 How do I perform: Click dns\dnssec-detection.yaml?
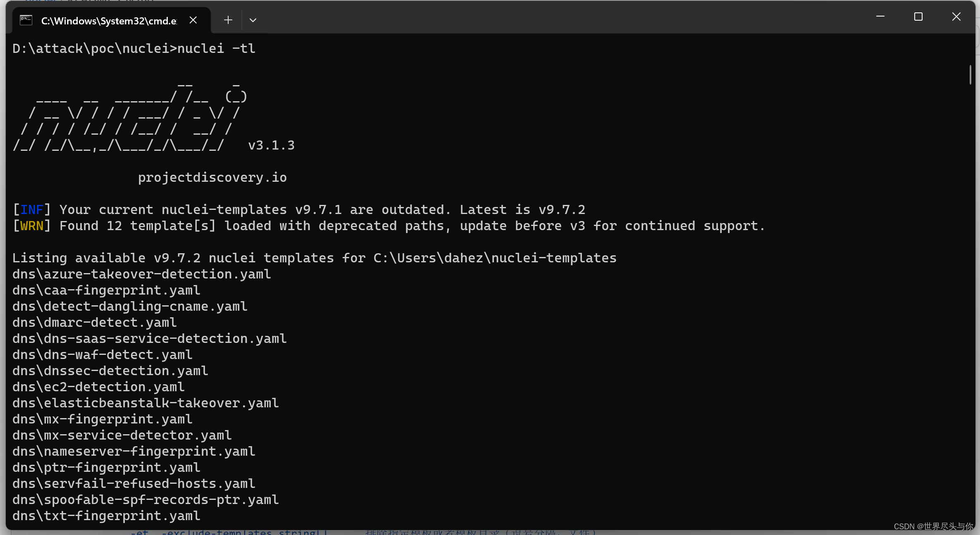[110, 371]
